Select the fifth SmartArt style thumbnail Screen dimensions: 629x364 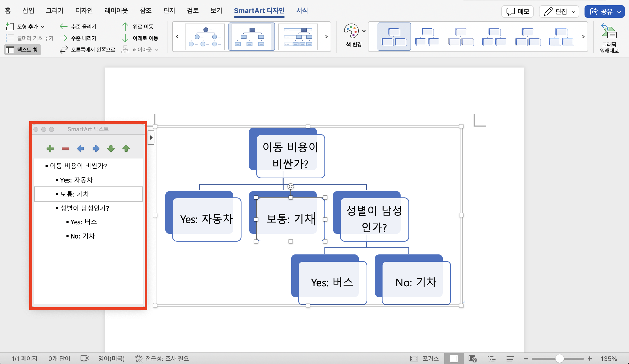tap(528, 37)
